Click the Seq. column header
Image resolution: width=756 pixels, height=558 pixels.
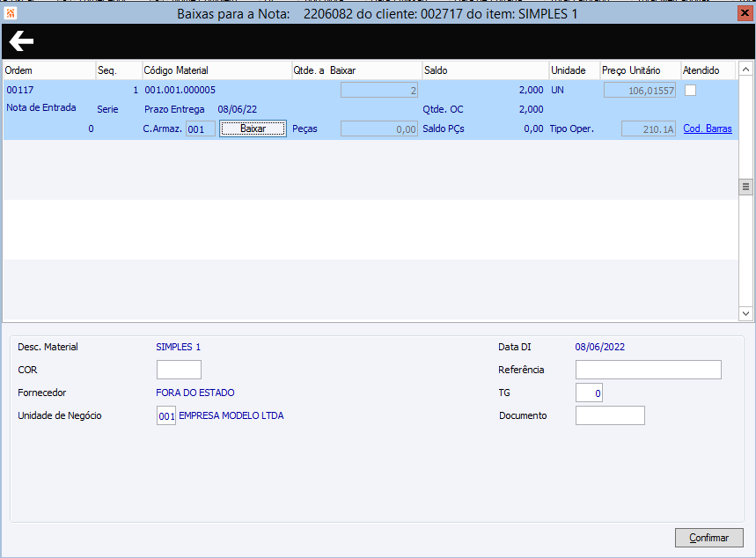tap(119, 70)
